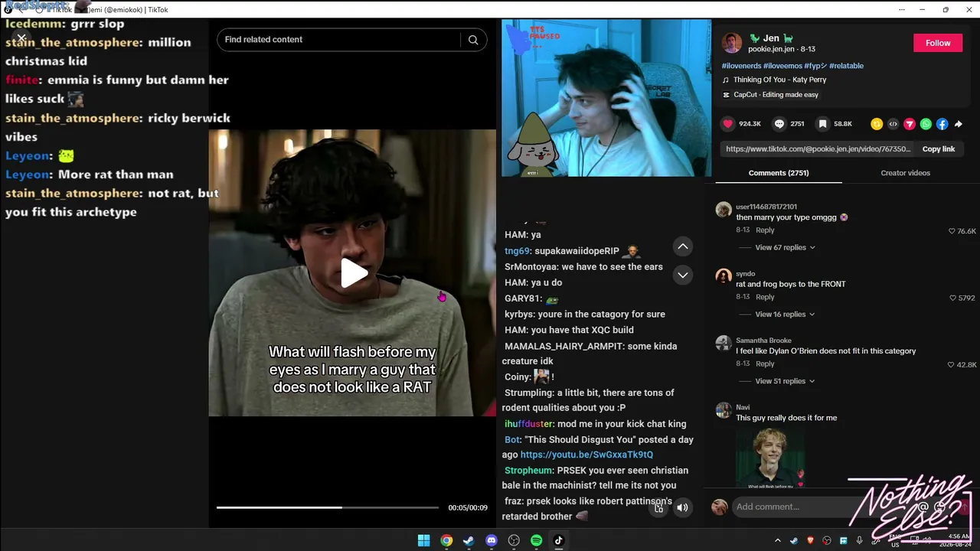
Task: Open the youtu.be link posted by Bot
Action: (x=586, y=455)
